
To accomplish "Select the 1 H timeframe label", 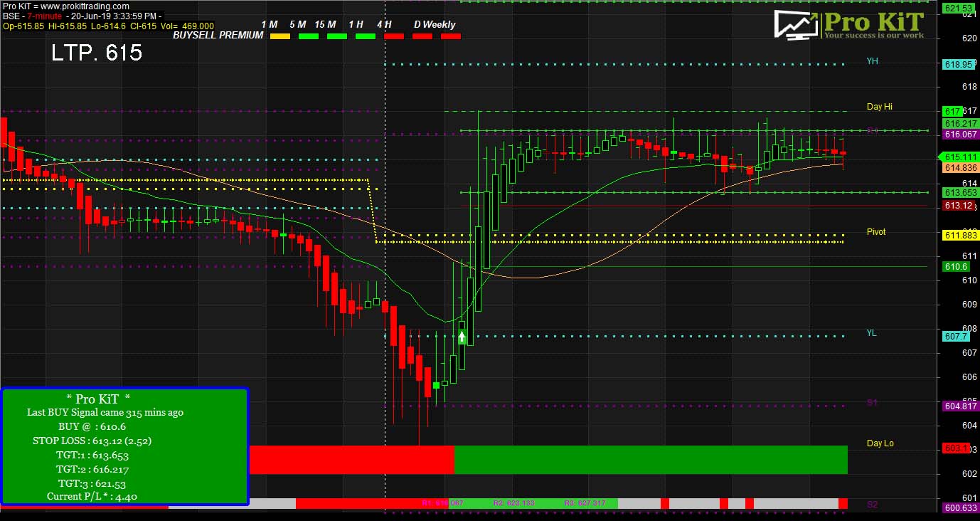I will click(x=356, y=24).
